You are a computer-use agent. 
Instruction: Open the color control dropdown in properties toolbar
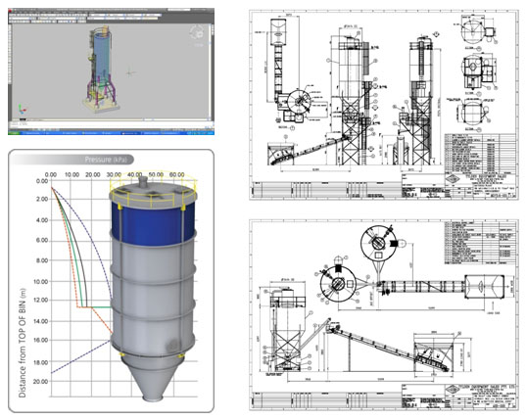pos(96,19)
